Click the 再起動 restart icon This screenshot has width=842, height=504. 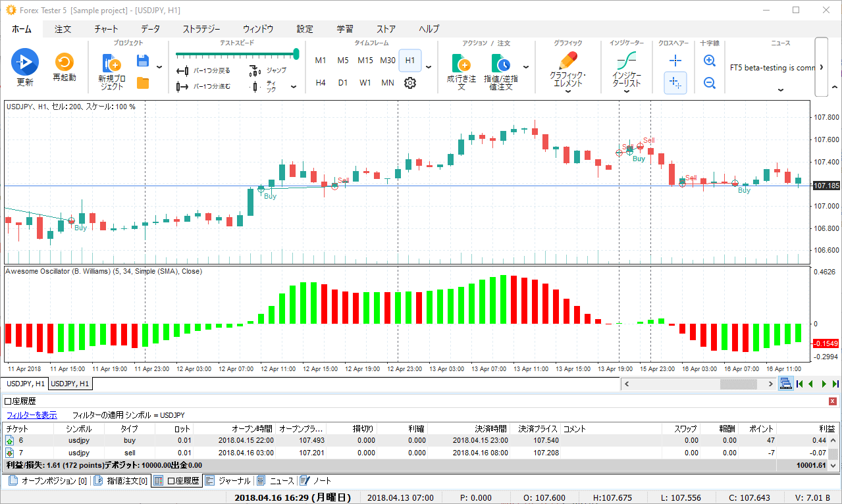click(x=64, y=62)
